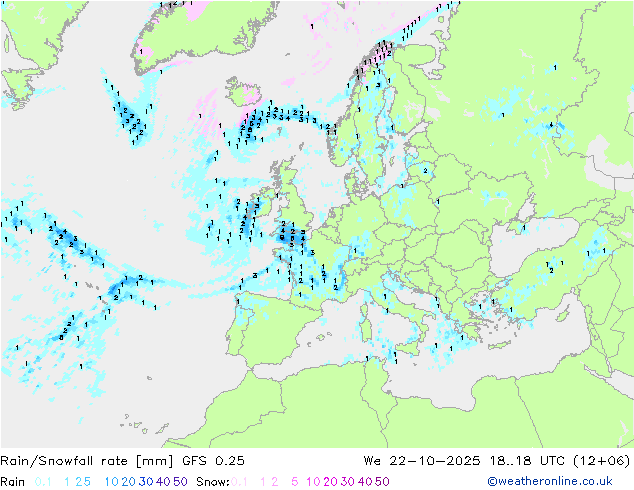Pick the snow legend value 50
634x490 pixels.
pyautogui.click(x=382, y=482)
